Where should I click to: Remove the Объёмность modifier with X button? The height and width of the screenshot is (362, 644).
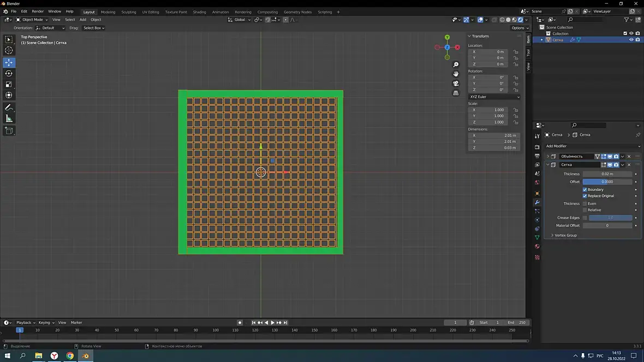point(629,156)
